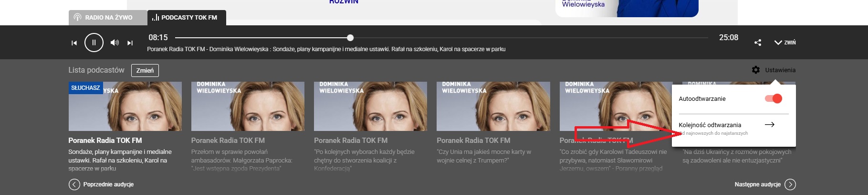The height and width of the screenshot is (195, 868).
Task: Change Kolejność odtwarzania order arrow
Action: point(769,125)
